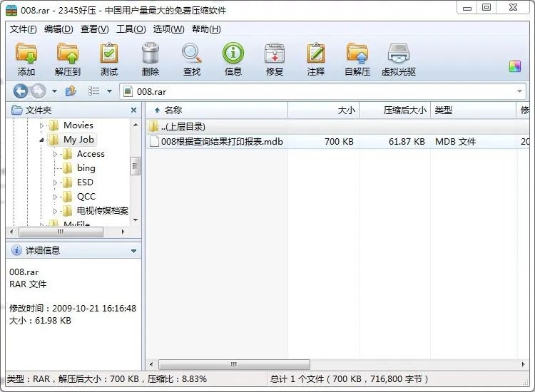Select the 电视传媒档案 folder in tree
The height and width of the screenshot is (392, 535).
tap(102, 211)
